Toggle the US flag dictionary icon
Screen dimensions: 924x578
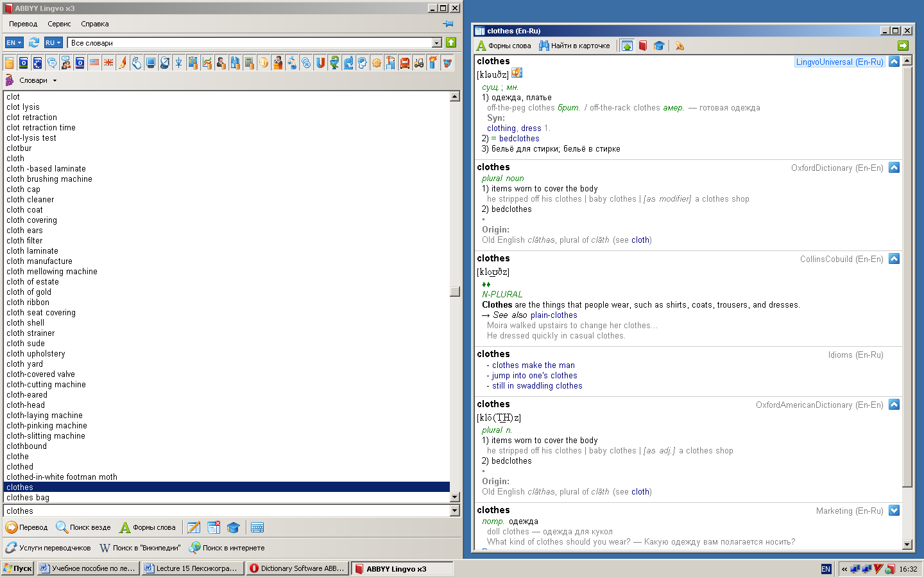pos(94,62)
